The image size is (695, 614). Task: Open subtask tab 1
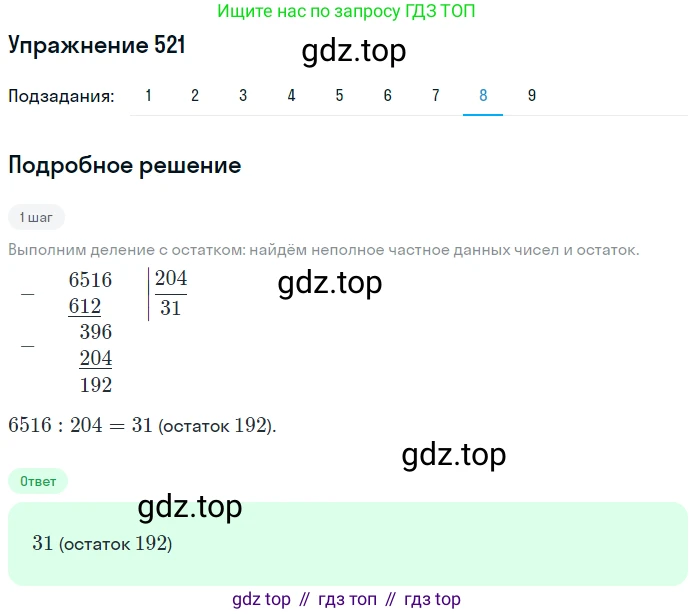[148, 95]
